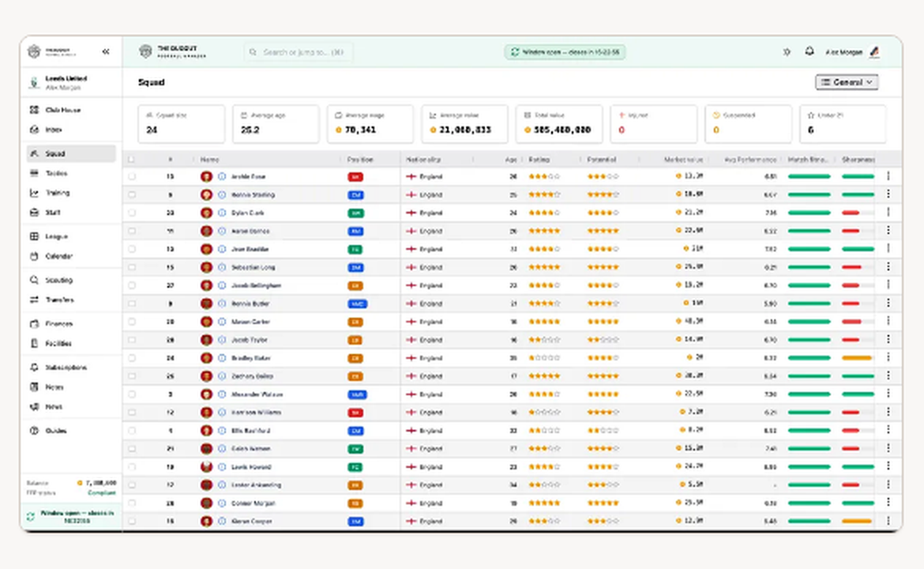Open the row options menu for Dylan Clark

[x=888, y=213]
